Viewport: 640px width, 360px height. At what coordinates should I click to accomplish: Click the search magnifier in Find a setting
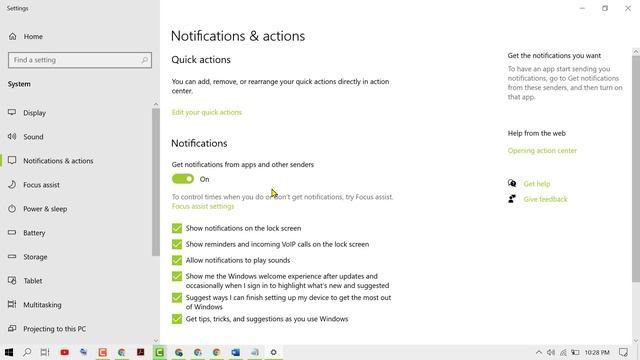coord(144,60)
